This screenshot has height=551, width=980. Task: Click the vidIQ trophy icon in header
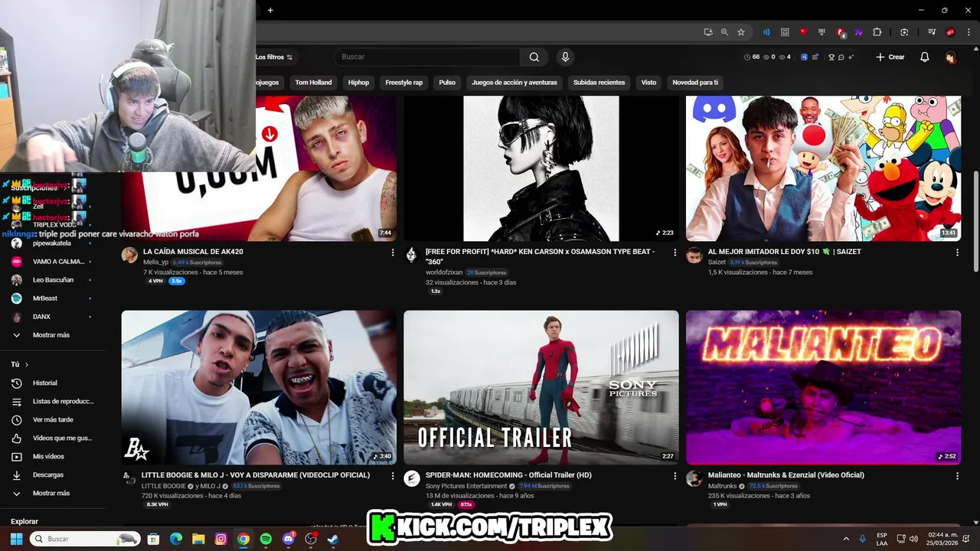830,57
